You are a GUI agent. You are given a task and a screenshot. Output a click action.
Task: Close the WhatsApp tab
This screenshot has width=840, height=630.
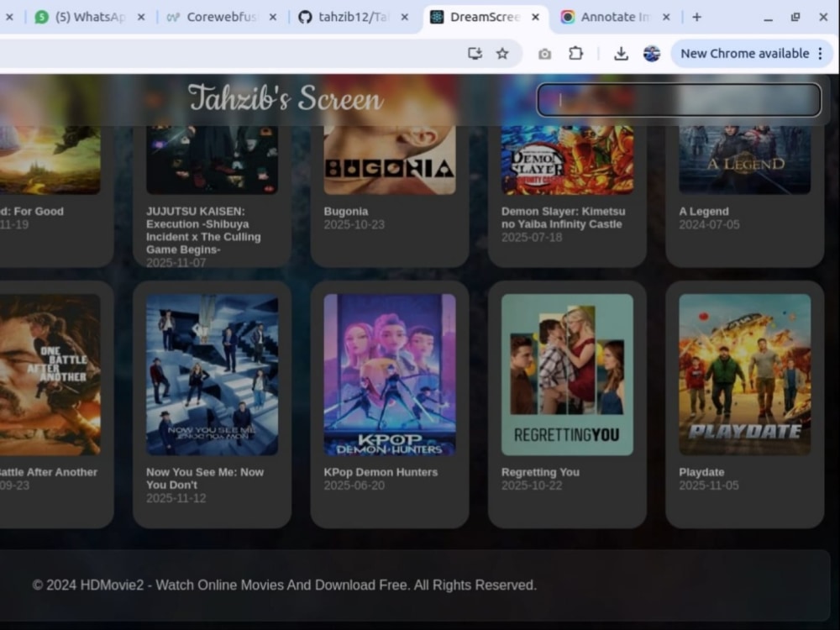[x=141, y=17]
